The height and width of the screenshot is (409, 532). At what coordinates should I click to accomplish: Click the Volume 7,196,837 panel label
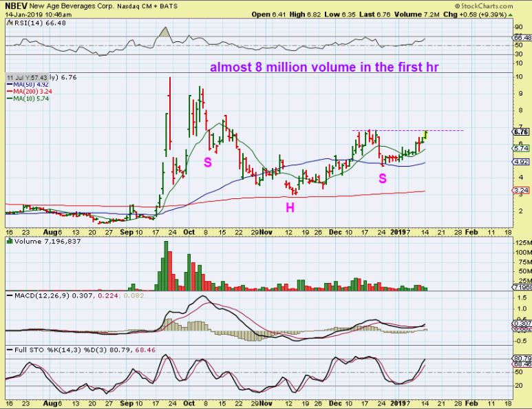47,241
